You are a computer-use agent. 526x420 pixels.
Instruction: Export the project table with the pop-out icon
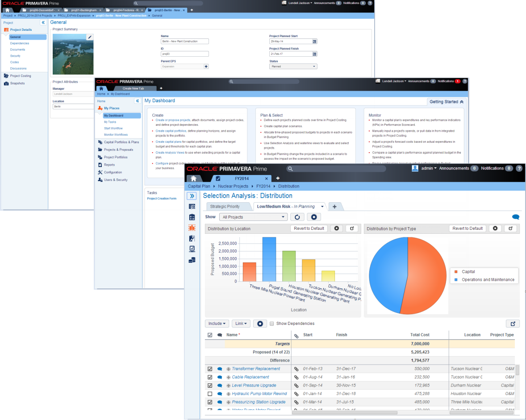[x=513, y=324]
